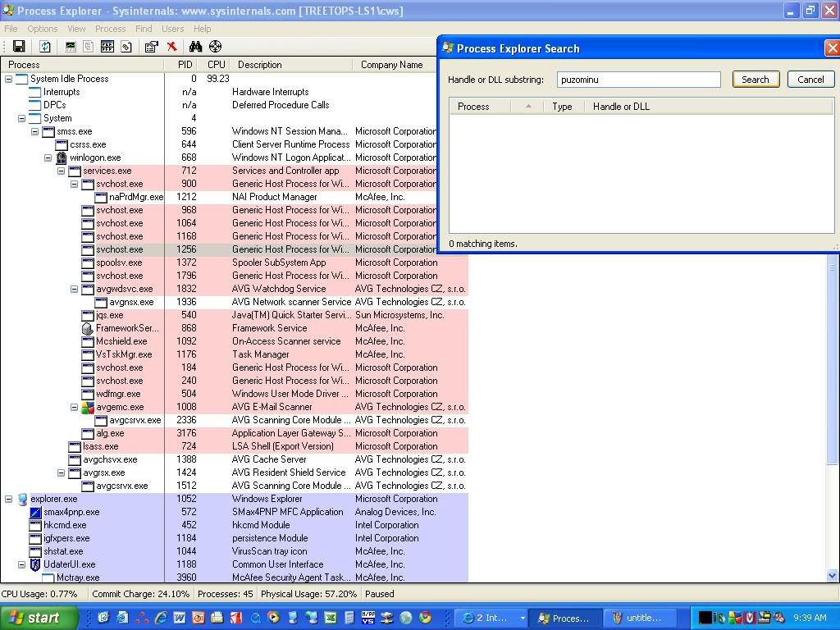Open the grouped Internet Explorer taskbar button
Image resolution: width=840 pixels, height=630 pixels.
[x=491, y=618]
